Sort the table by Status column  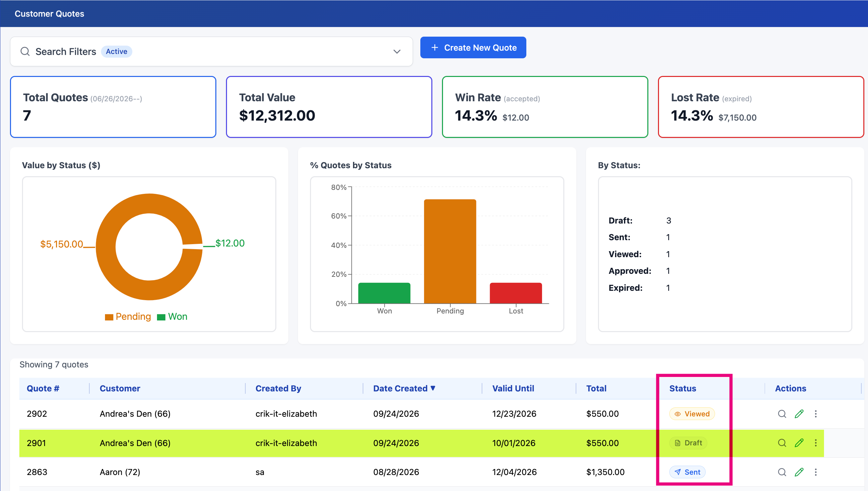(x=682, y=388)
